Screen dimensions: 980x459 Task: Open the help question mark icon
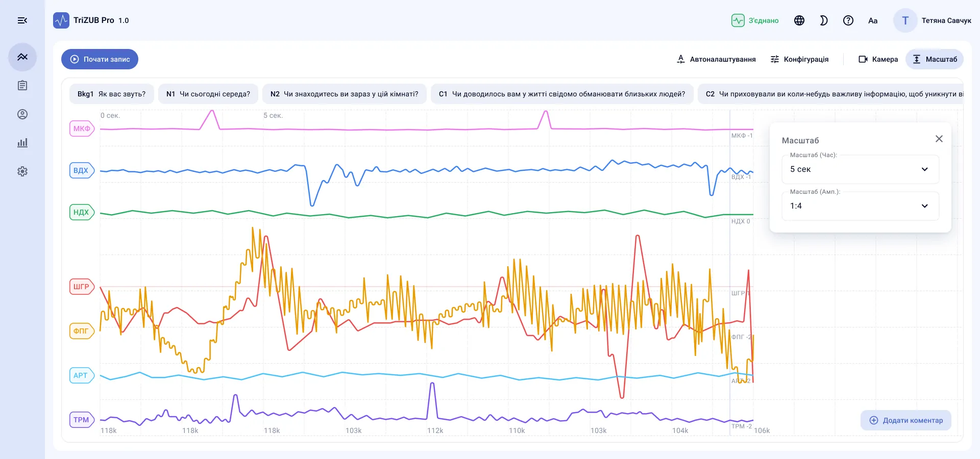point(848,20)
